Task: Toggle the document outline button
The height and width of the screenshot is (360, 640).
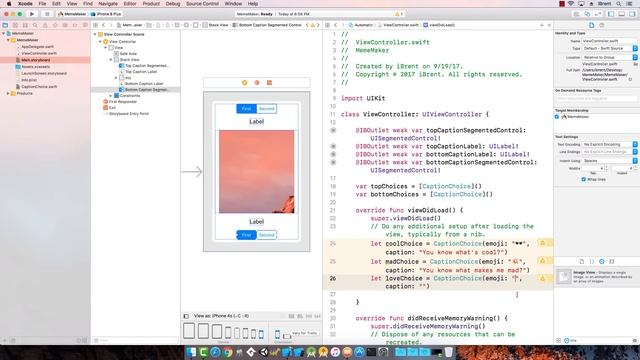Action: tap(186, 316)
